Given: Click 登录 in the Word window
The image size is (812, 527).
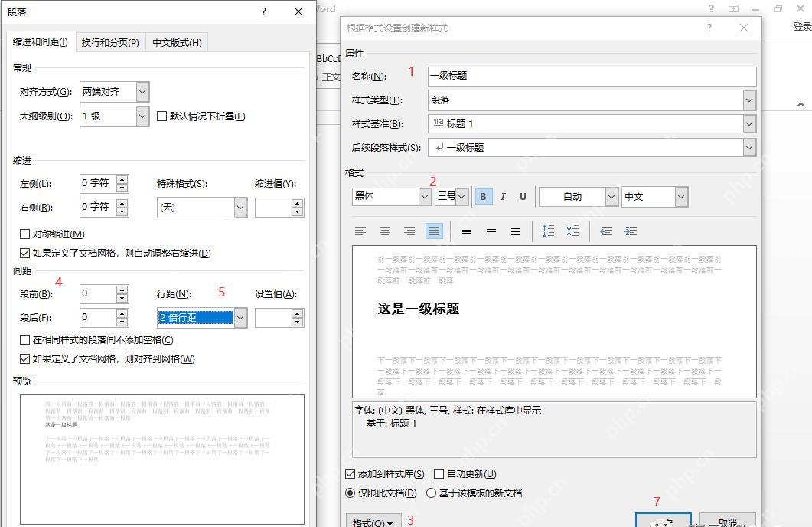Looking at the screenshot, I should tap(802, 27).
